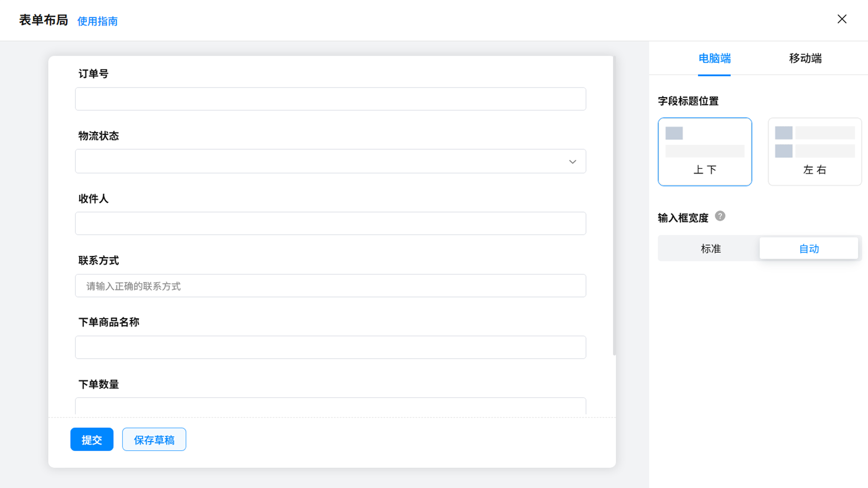
Task: Expand the 物流状态 dropdown arrow
Action: pos(573,162)
